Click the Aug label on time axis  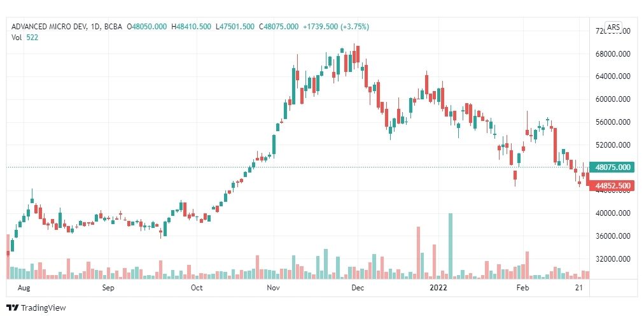point(23,288)
